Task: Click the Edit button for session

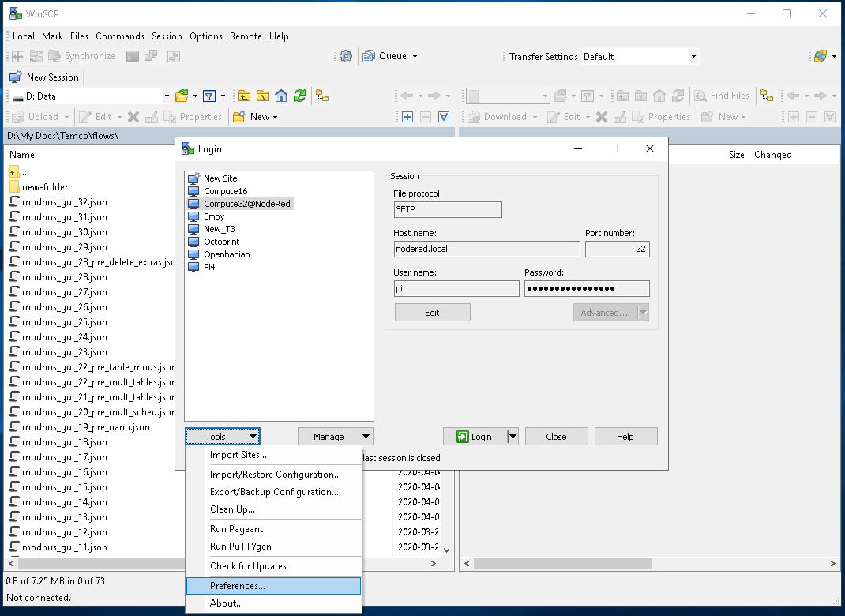Action: click(432, 313)
